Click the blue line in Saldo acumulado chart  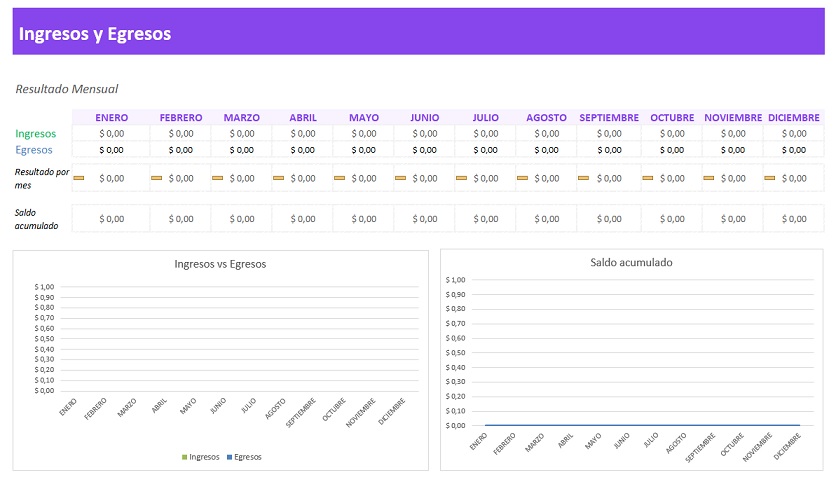pyautogui.click(x=642, y=425)
